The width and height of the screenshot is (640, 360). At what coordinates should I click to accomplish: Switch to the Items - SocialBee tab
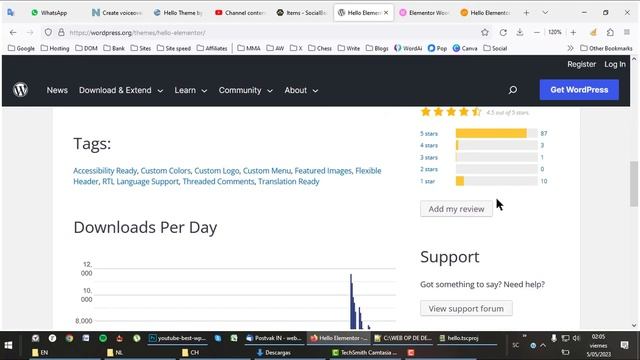[x=301, y=13]
